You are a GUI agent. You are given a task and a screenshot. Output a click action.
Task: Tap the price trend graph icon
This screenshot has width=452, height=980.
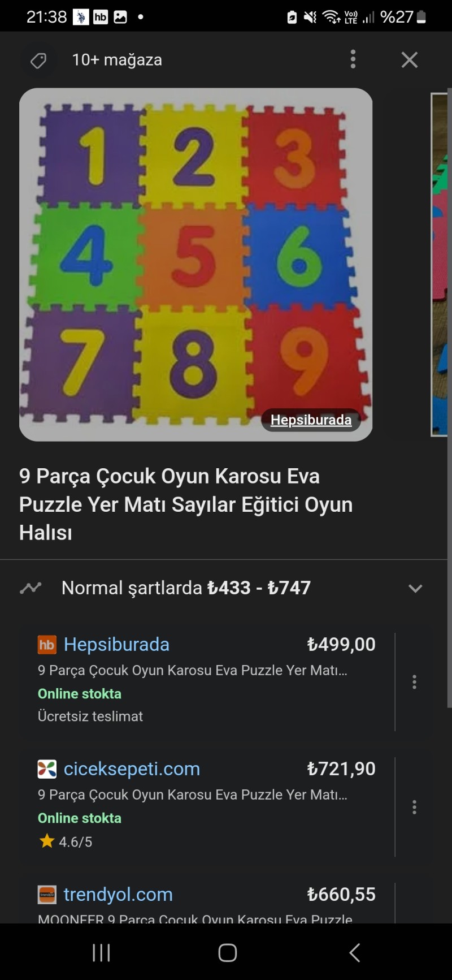coord(31,588)
